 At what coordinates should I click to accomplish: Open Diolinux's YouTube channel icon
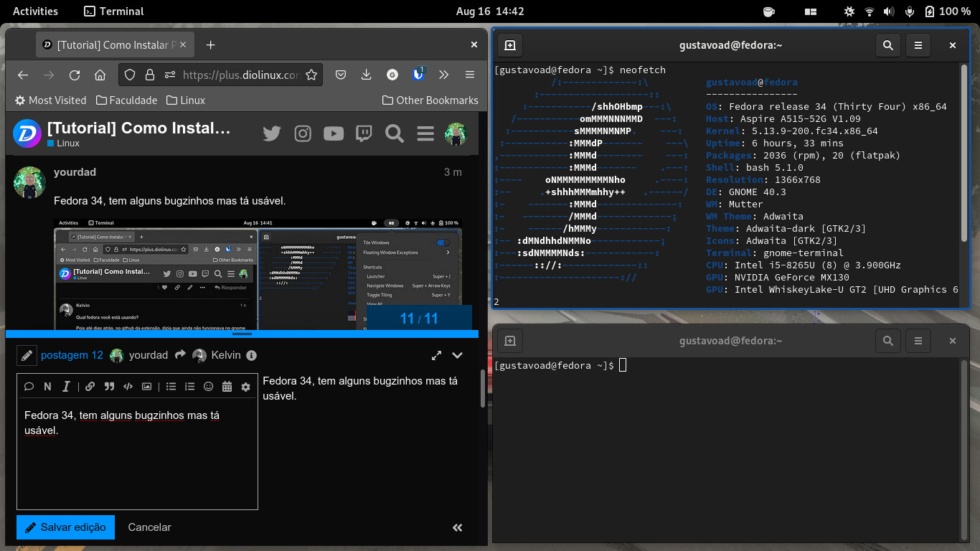point(333,133)
